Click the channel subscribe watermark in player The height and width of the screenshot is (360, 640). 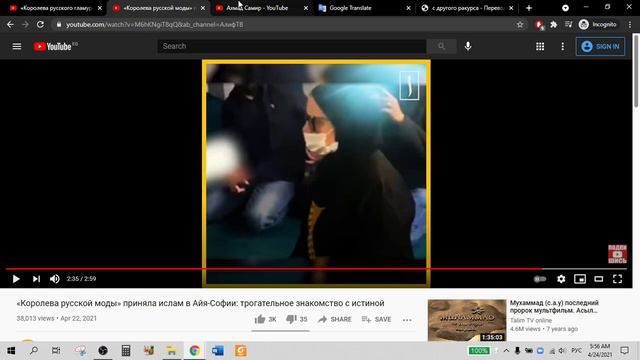[617, 254]
